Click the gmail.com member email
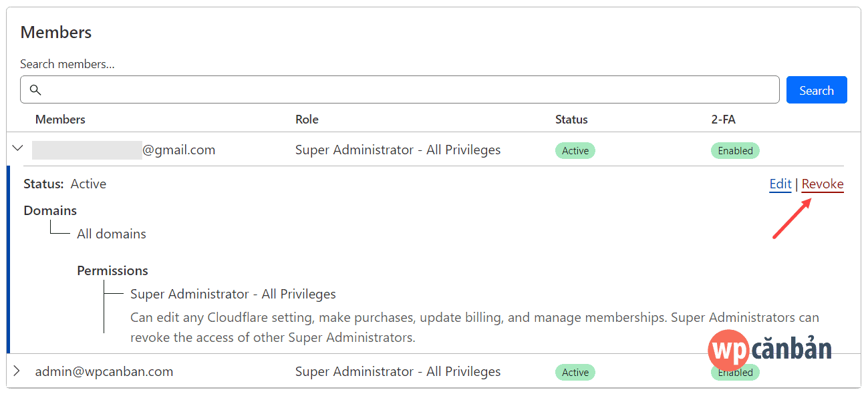This screenshot has width=868, height=396. (124, 150)
